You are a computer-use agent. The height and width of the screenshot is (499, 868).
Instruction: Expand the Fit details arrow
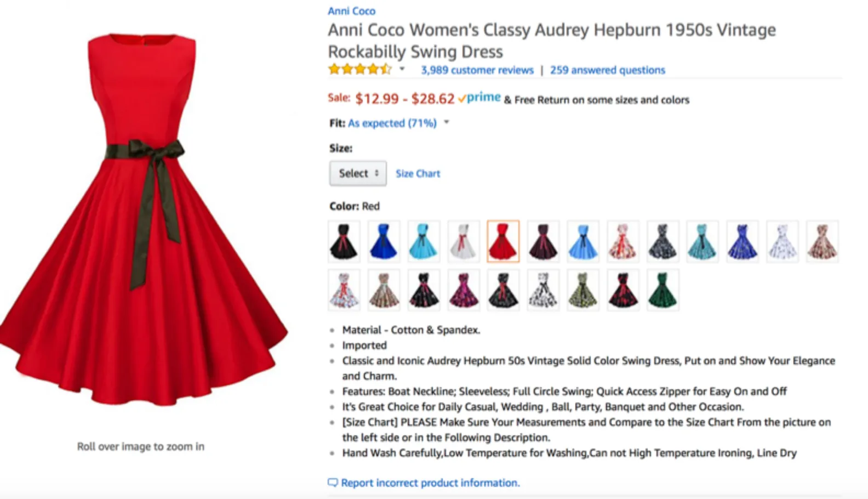pos(447,122)
